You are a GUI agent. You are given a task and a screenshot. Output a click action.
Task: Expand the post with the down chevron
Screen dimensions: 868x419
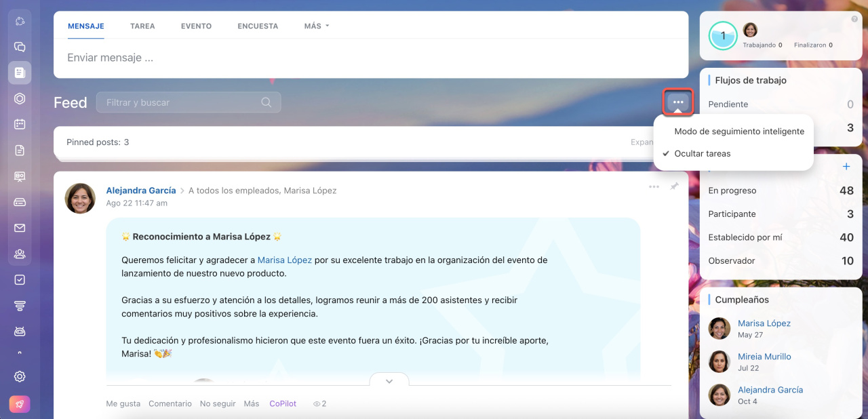tap(389, 381)
